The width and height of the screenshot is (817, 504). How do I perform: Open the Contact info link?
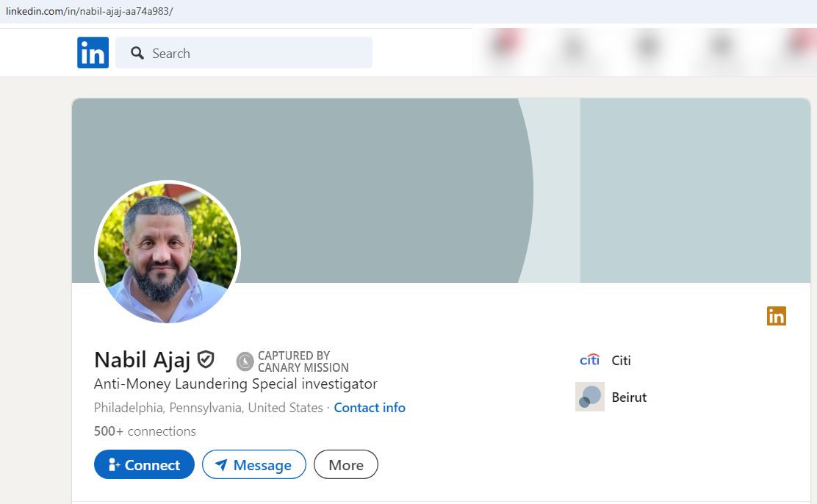[x=370, y=407]
